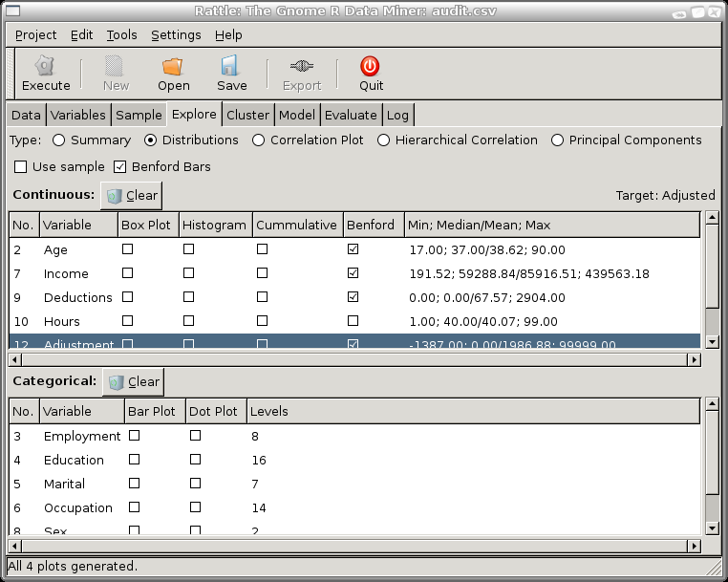728x582 pixels.
Task: Click the window menu icon in title bar
Action: pos(12,11)
